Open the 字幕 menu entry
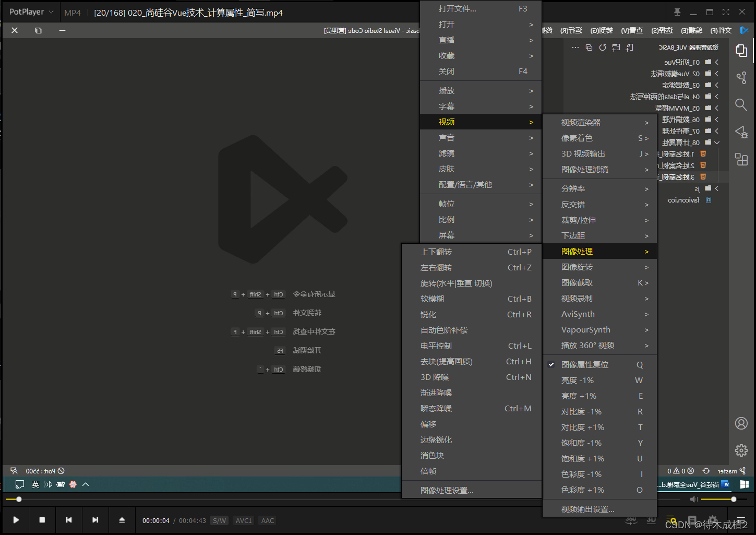 [x=481, y=106]
